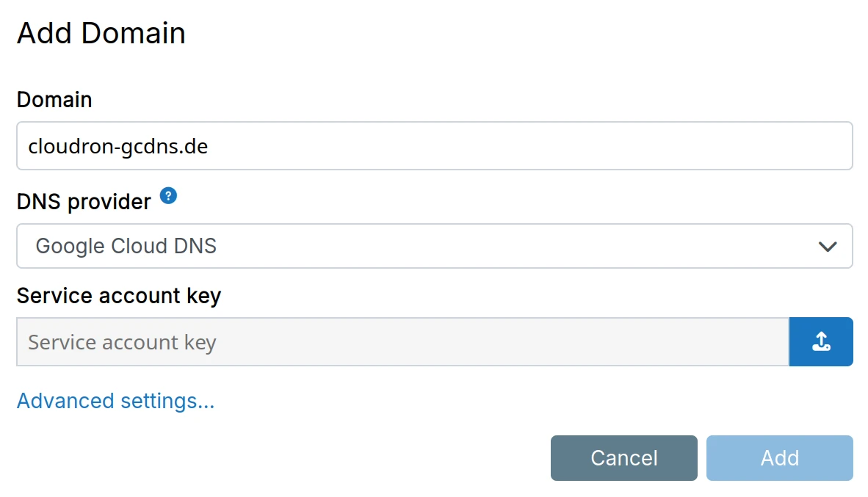868x497 pixels.
Task: Click the DNS provider label text
Action: coord(84,201)
